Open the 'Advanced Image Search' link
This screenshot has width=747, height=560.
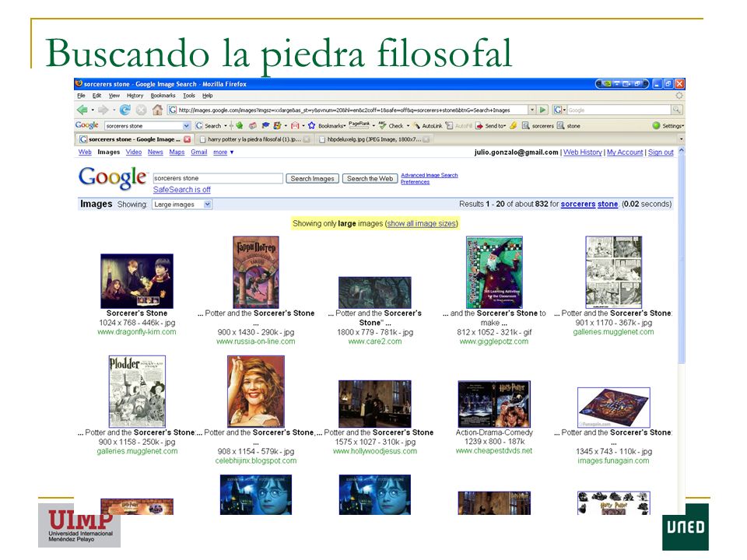[430, 175]
